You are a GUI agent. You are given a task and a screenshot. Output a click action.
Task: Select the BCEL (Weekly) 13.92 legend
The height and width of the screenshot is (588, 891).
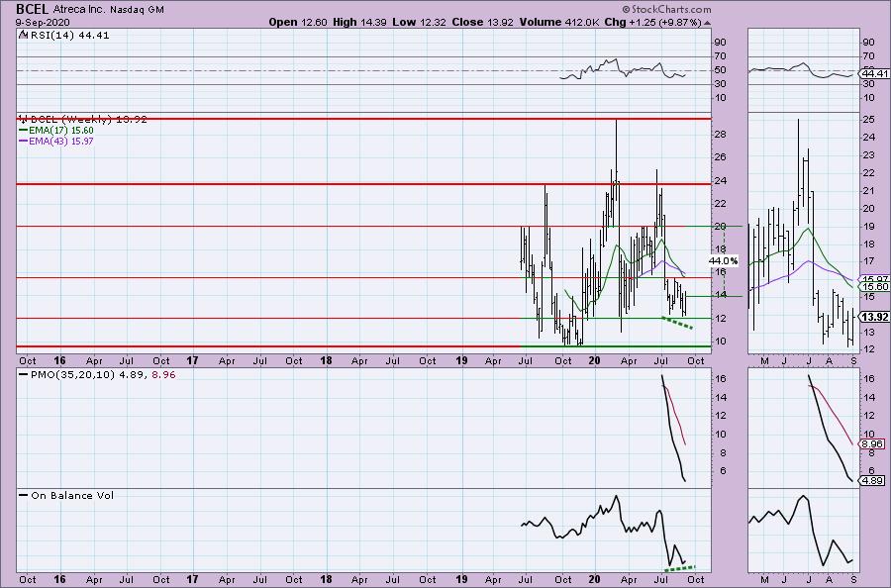89,120
